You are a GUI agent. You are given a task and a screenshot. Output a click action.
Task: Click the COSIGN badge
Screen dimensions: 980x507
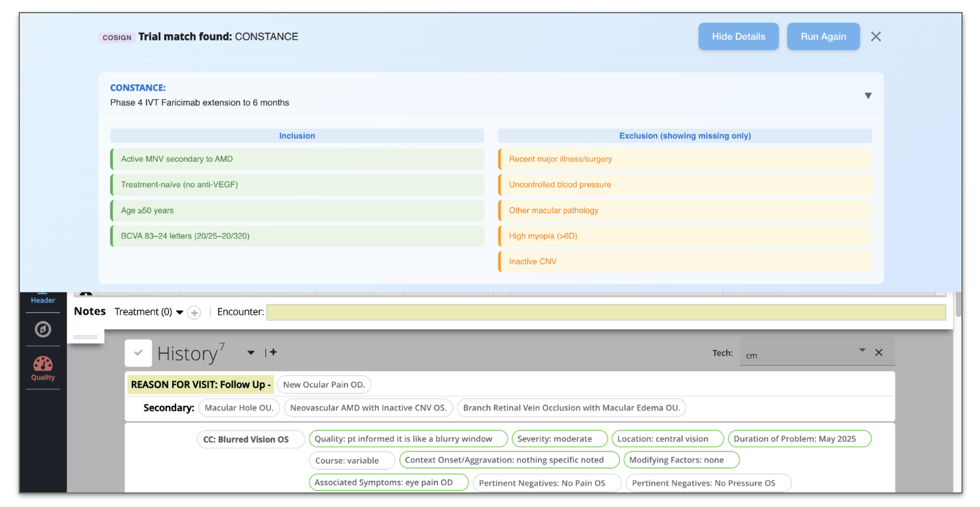[x=117, y=37]
